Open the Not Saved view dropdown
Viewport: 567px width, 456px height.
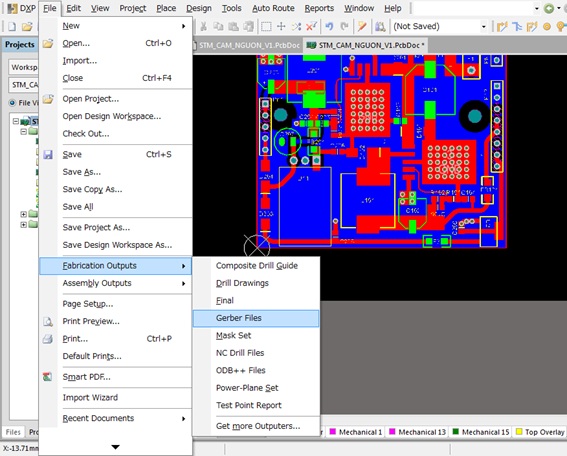[483, 26]
